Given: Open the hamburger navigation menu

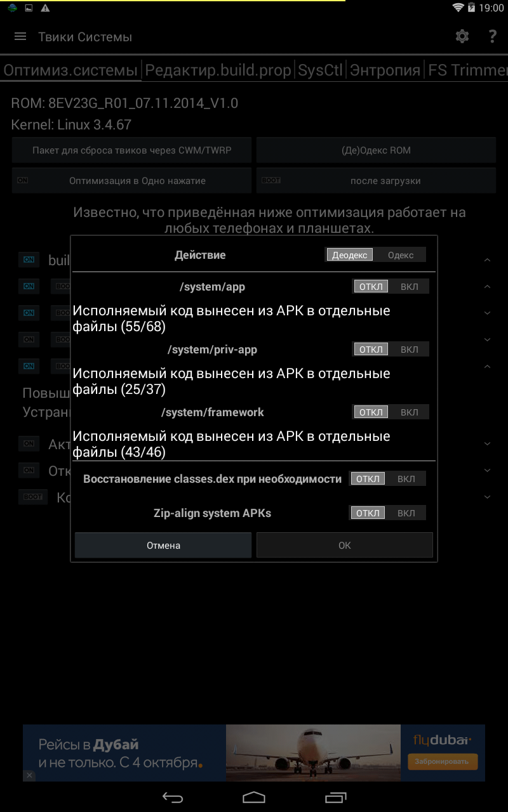Looking at the screenshot, I should 20,37.
